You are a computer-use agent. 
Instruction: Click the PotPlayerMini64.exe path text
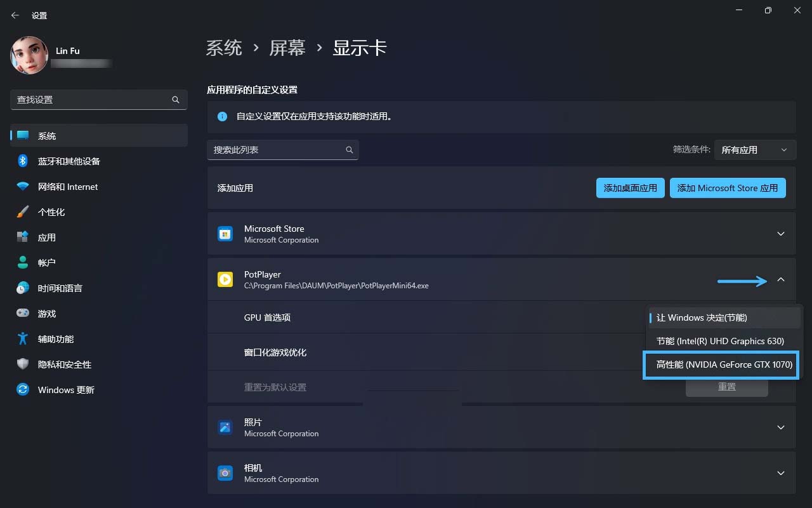point(336,286)
